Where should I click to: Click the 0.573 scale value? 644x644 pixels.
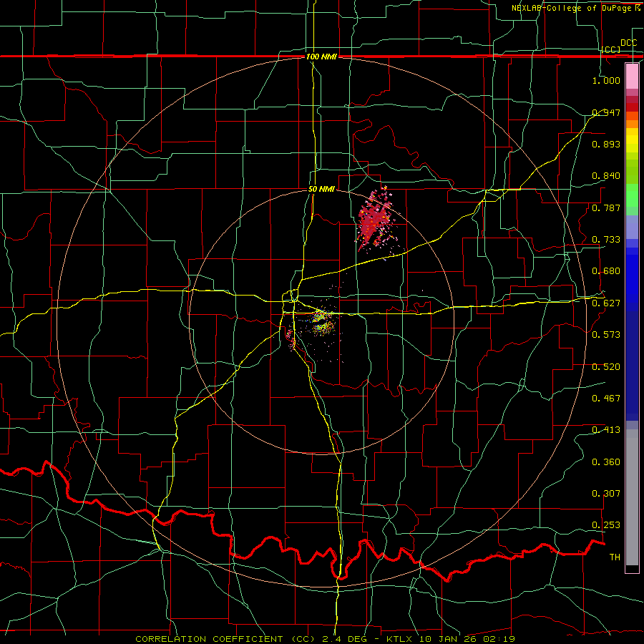click(606, 335)
